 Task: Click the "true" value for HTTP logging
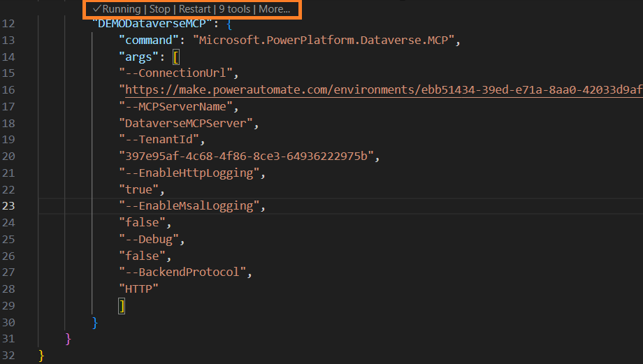point(140,189)
